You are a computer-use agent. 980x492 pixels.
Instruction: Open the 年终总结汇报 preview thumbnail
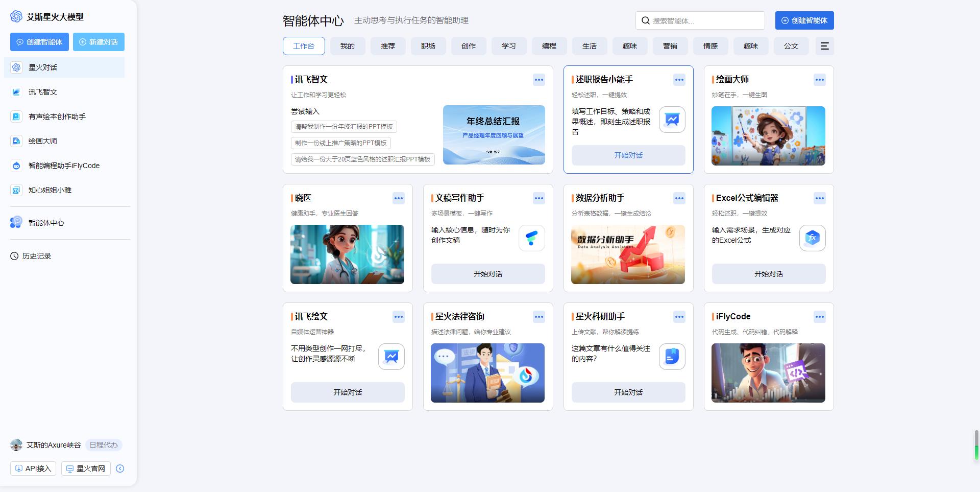coord(494,135)
